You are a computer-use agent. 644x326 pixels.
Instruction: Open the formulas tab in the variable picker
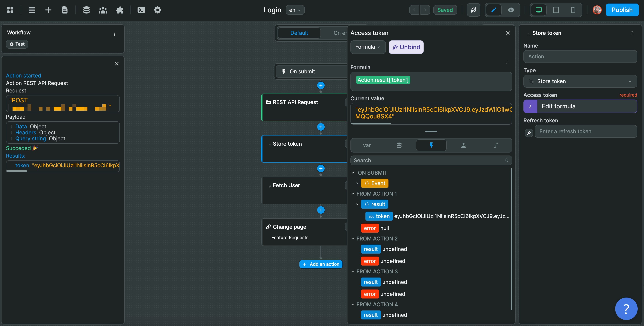point(496,145)
